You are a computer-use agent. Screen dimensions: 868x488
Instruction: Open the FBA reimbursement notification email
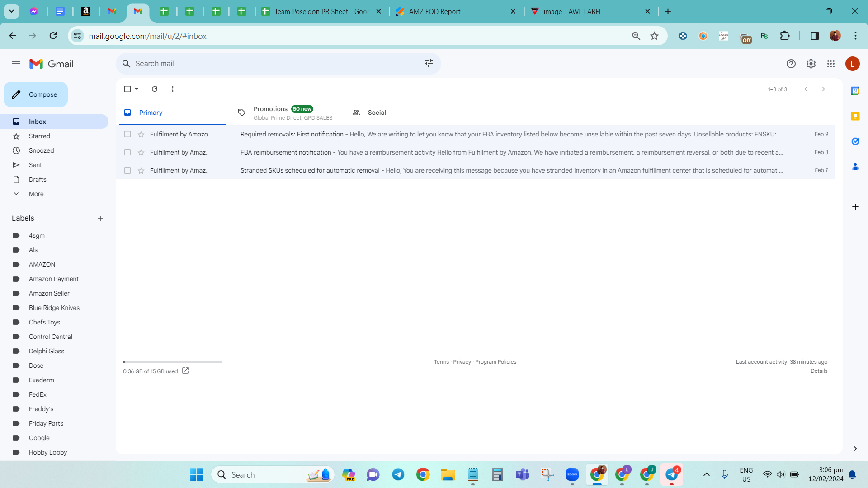[x=476, y=152]
